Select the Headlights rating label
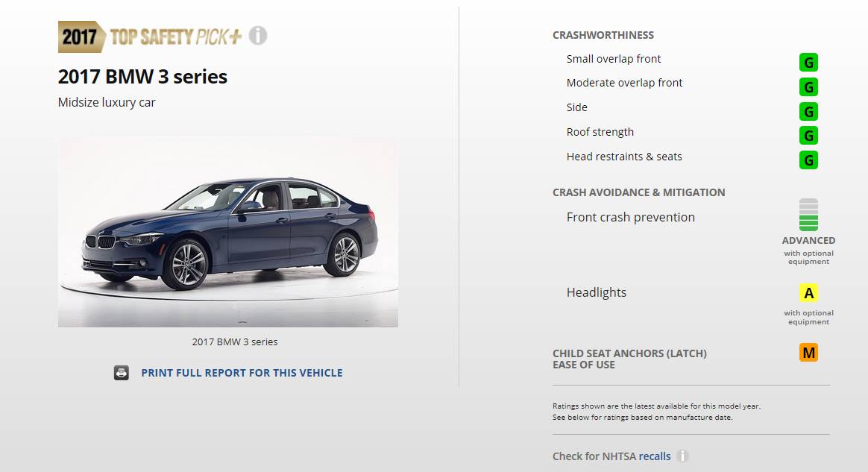The height and width of the screenshot is (472, 868). [597, 292]
